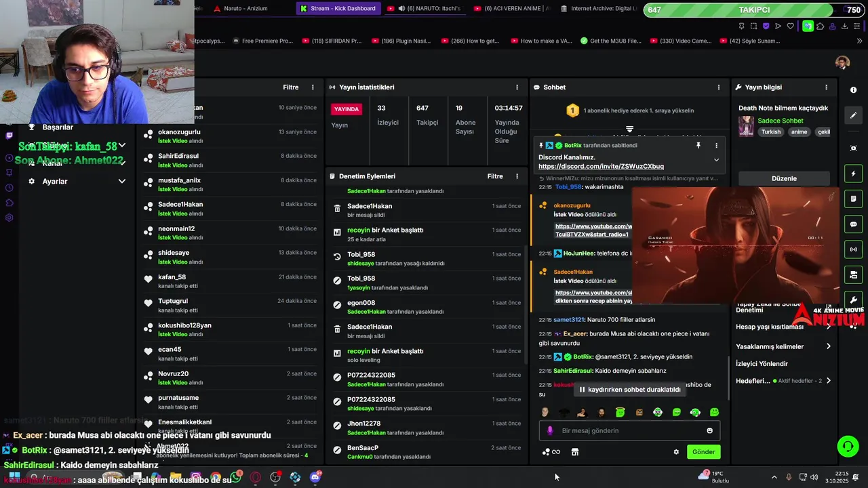Screen dimensions: 868x488
Task: Click the 'Sadece Sohbet' category link
Action: tap(780, 121)
